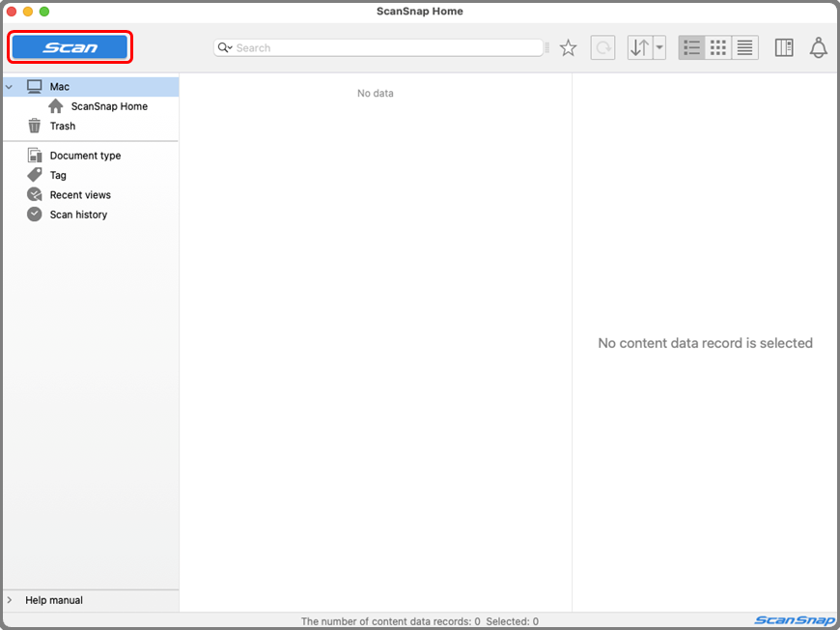Select Tag in the sidebar
Viewport: 840px width, 630px height.
pyautogui.click(x=91, y=175)
